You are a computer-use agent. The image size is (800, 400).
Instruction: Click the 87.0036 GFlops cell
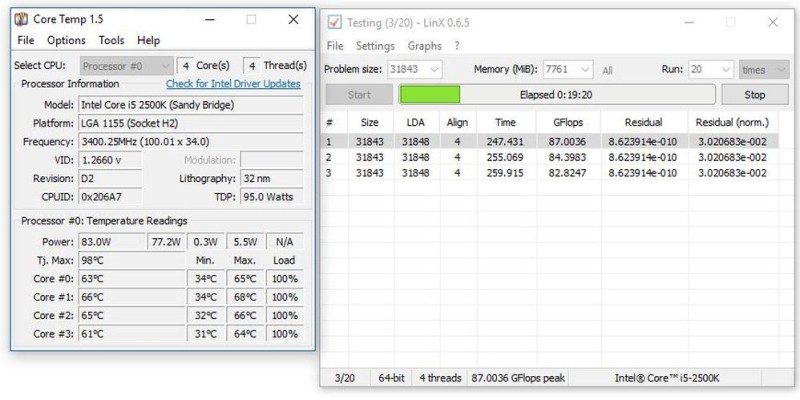click(567, 142)
